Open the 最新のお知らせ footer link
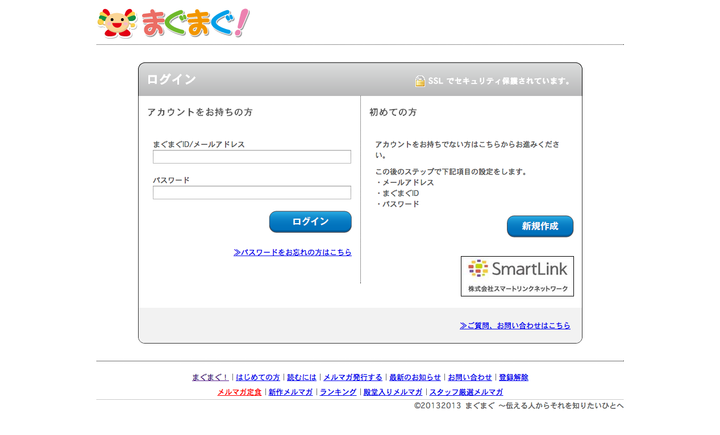This screenshot has width=720, height=435. click(x=415, y=377)
